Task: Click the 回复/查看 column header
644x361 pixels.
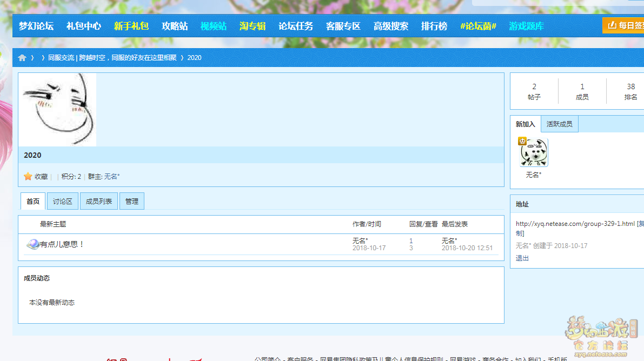Action: pyautogui.click(x=423, y=224)
